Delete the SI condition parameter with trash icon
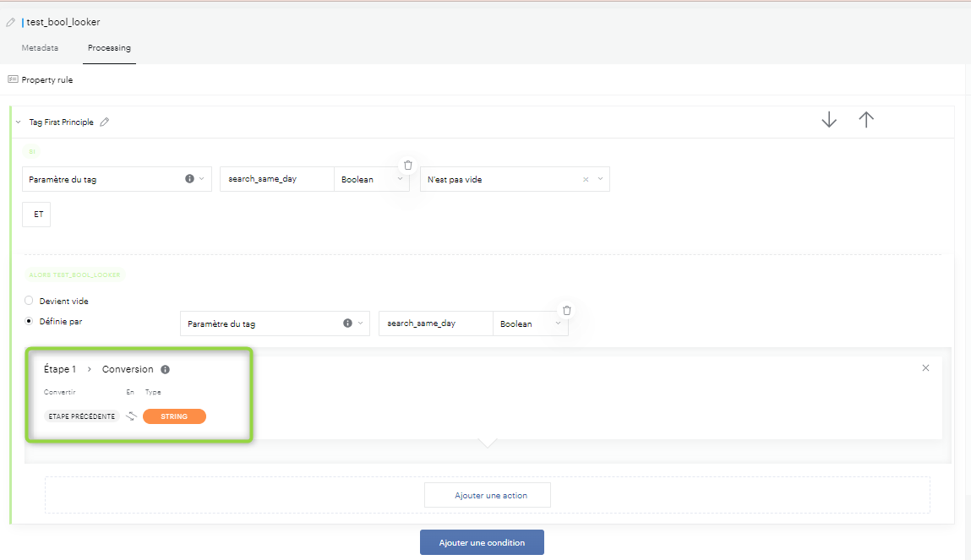Image resolution: width=971 pixels, height=560 pixels. tap(408, 166)
